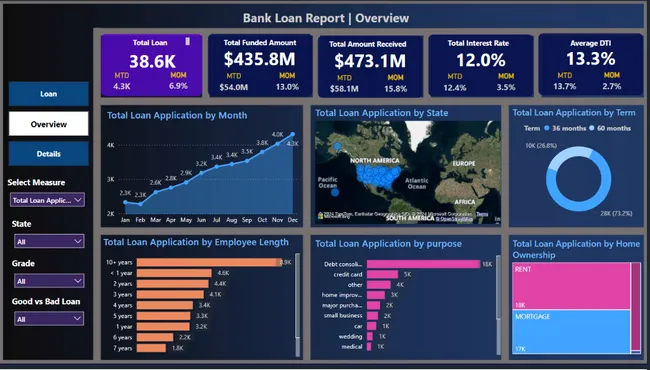This screenshot has height=370, width=650.
Task: Click the 60 months legend dot
Action: pos(592,128)
